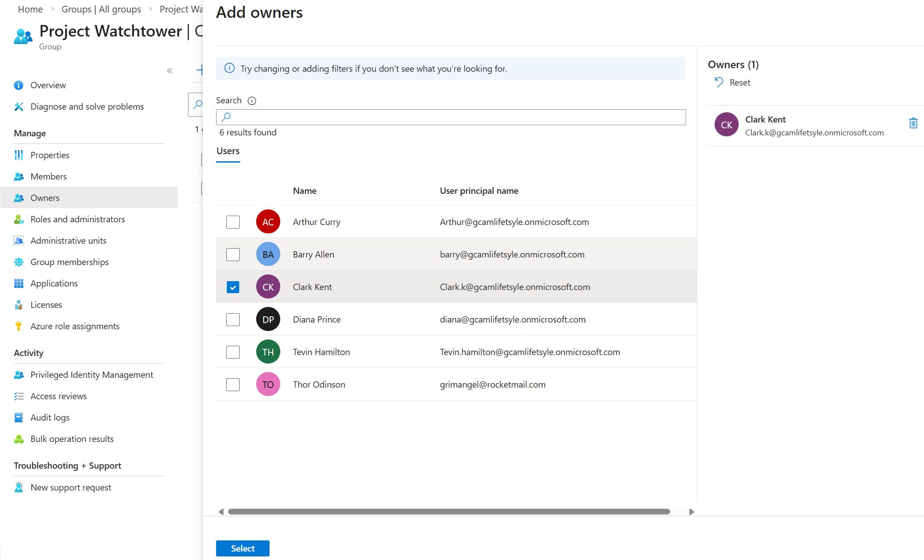Remove Clark Kent using trash icon
Image resolution: width=924 pixels, height=560 pixels.
coord(913,123)
